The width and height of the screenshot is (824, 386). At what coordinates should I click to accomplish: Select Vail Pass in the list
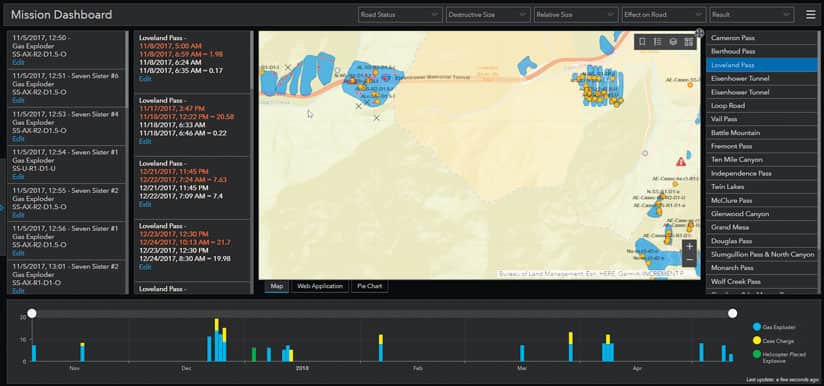[x=761, y=119]
